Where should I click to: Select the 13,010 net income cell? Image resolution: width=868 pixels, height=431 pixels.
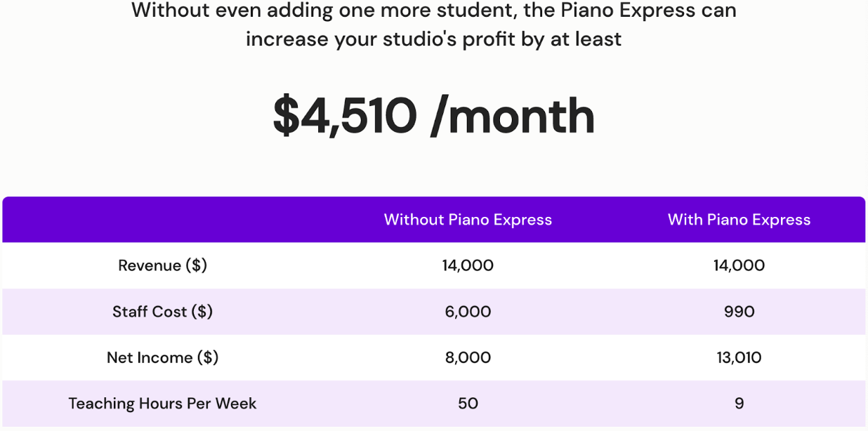pyautogui.click(x=739, y=357)
